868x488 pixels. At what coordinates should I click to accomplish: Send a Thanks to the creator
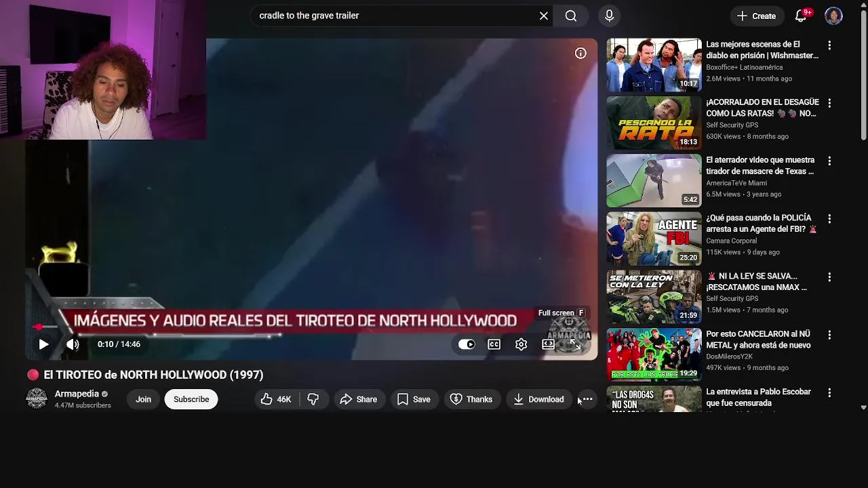pyautogui.click(x=471, y=399)
